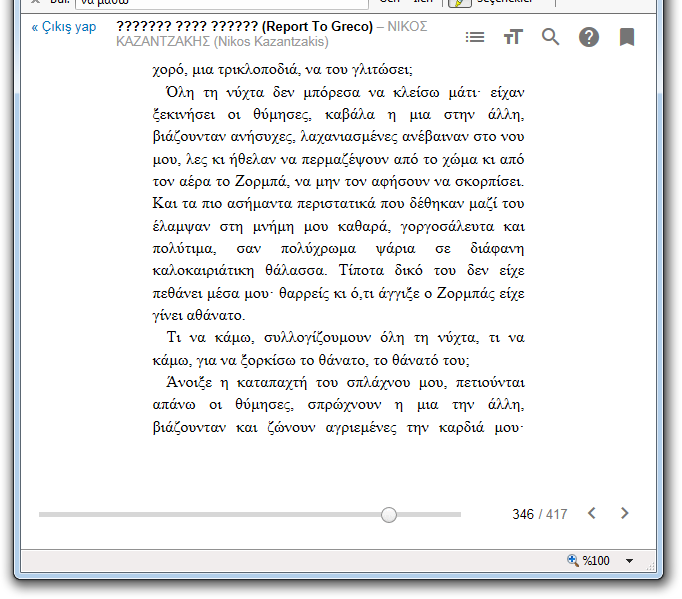Open the magnifier search icon in reader toolbar
Screen dimensions: 682x599
[x=551, y=37]
